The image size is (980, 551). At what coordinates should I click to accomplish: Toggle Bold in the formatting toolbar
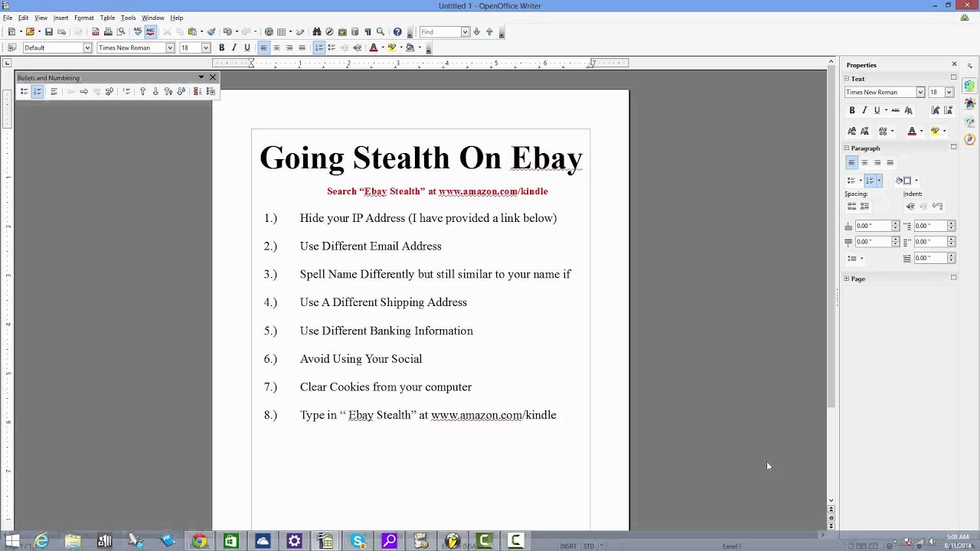222,48
